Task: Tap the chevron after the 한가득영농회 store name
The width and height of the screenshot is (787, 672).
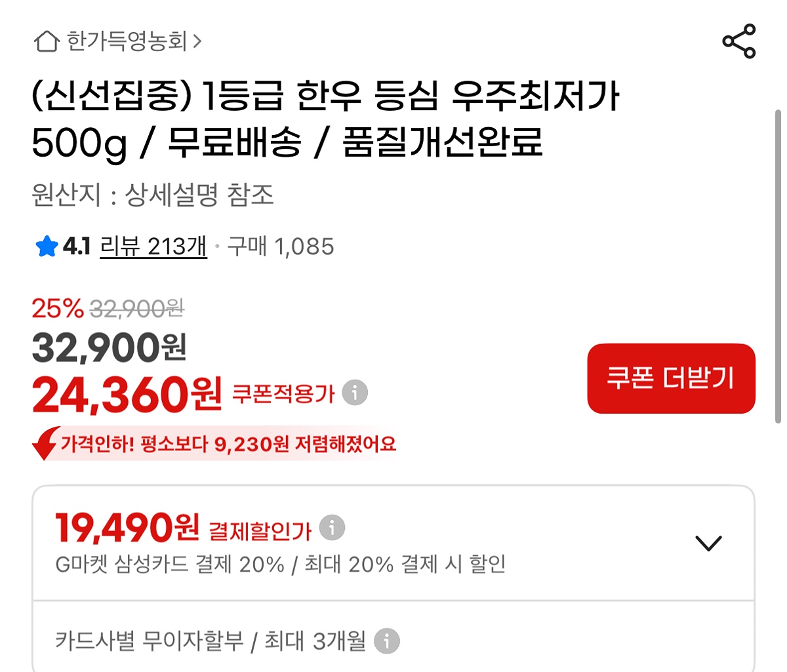Action: [x=197, y=42]
